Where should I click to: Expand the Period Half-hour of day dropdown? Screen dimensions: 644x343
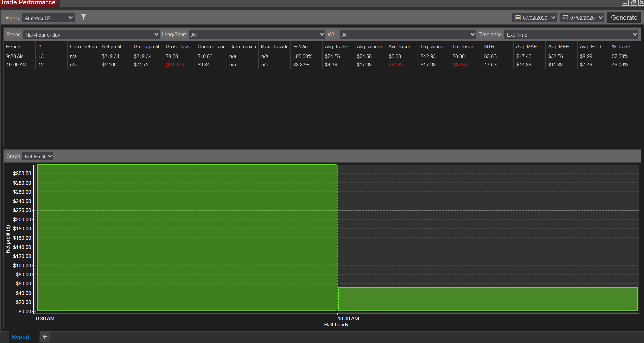coord(91,35)
